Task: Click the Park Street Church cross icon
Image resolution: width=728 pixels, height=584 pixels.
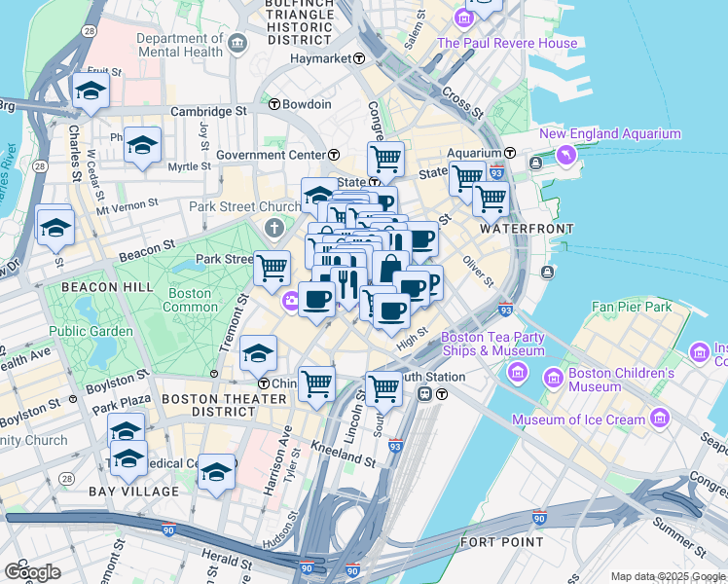Action: coord(273,230)
